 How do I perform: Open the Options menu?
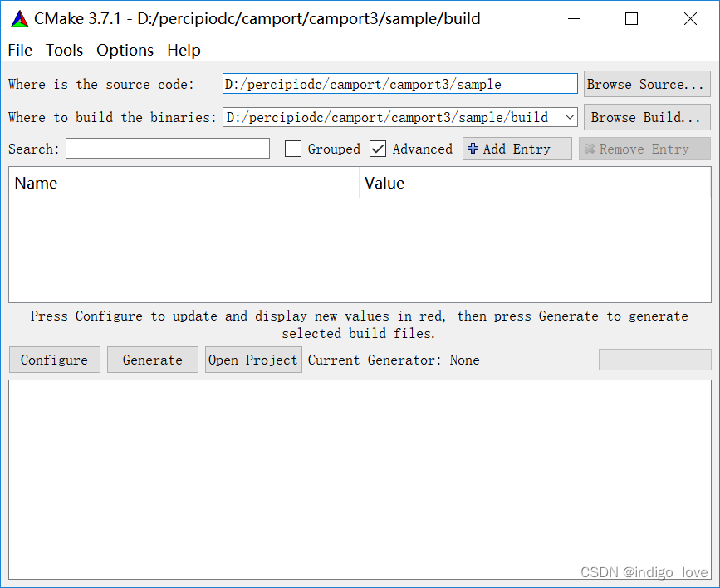click(x=125, y=50)
